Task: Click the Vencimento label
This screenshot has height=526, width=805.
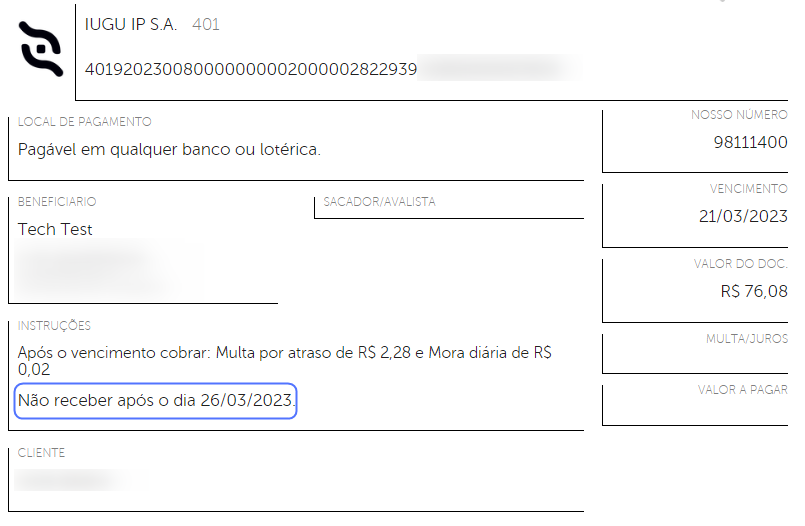Action: 749,189
